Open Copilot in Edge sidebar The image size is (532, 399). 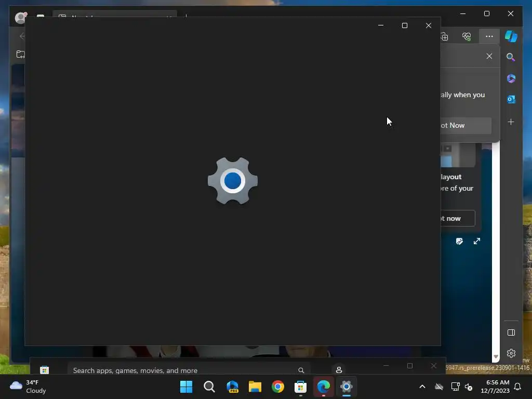511,36
